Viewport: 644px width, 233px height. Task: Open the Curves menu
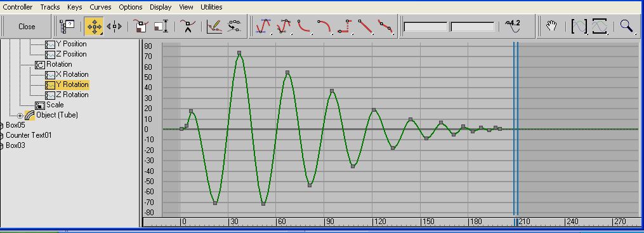point(100,7)
